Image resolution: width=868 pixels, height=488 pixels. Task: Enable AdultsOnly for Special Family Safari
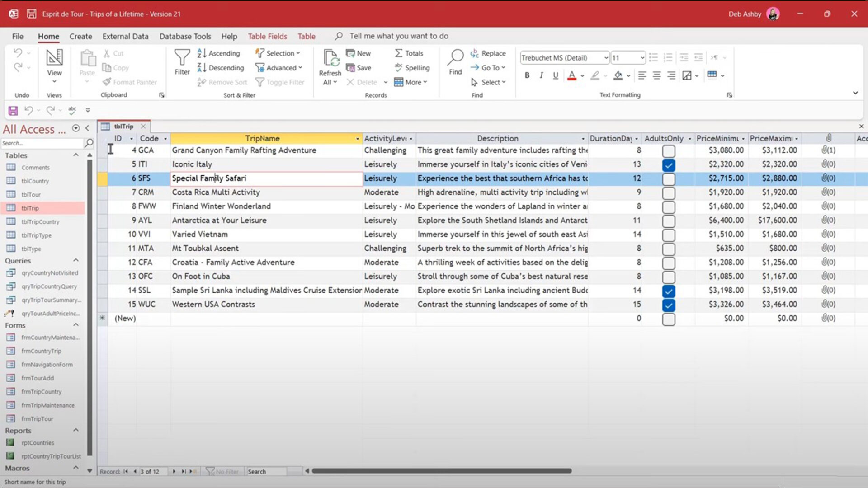pos(669,178)
